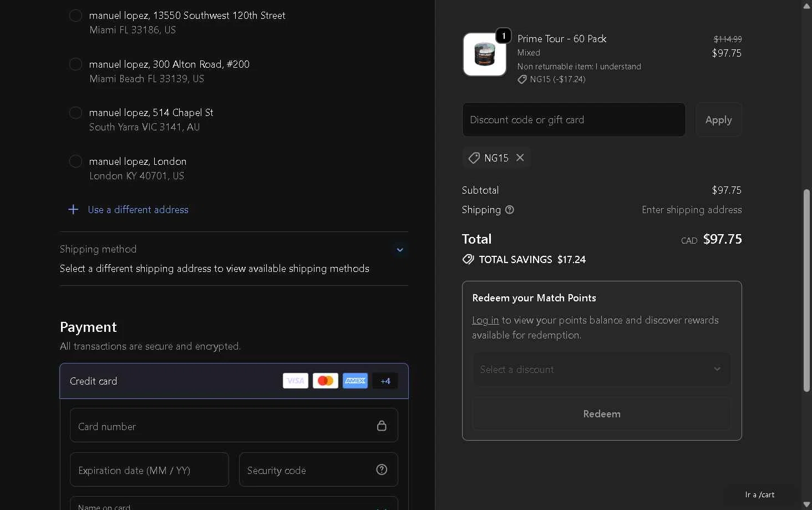Choose the 514 Chapel St address
The width and height of the screenshot is (812, 510).
pos(75,113)
